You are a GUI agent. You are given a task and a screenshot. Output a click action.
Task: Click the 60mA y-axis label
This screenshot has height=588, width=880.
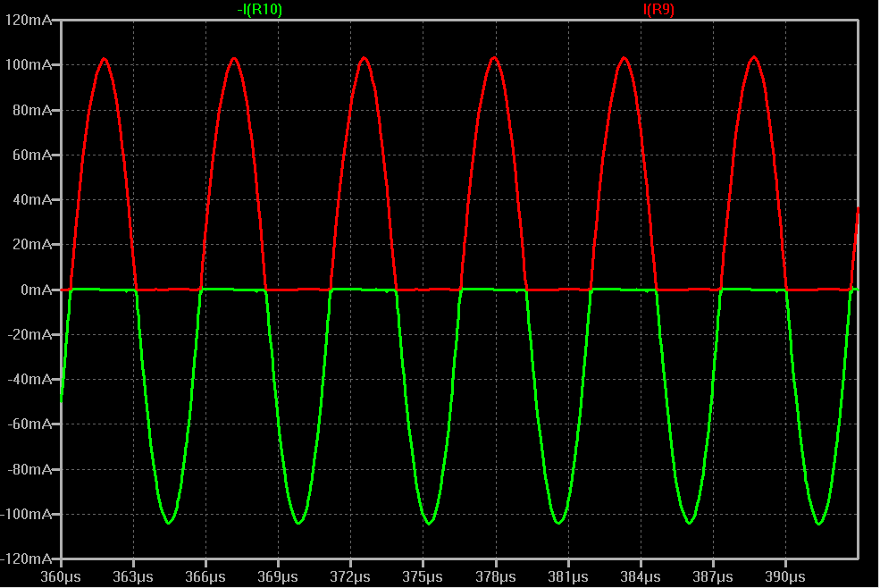[32, 155]
